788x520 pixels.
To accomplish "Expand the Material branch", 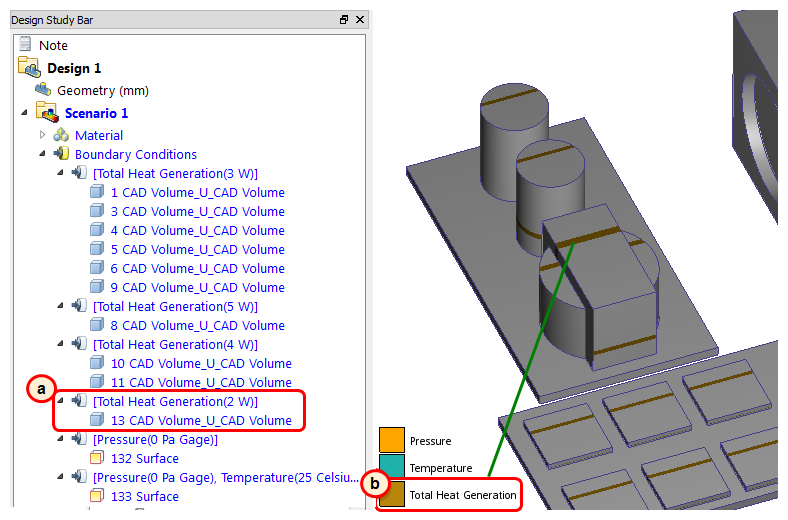I will click(x=42, y=135).
